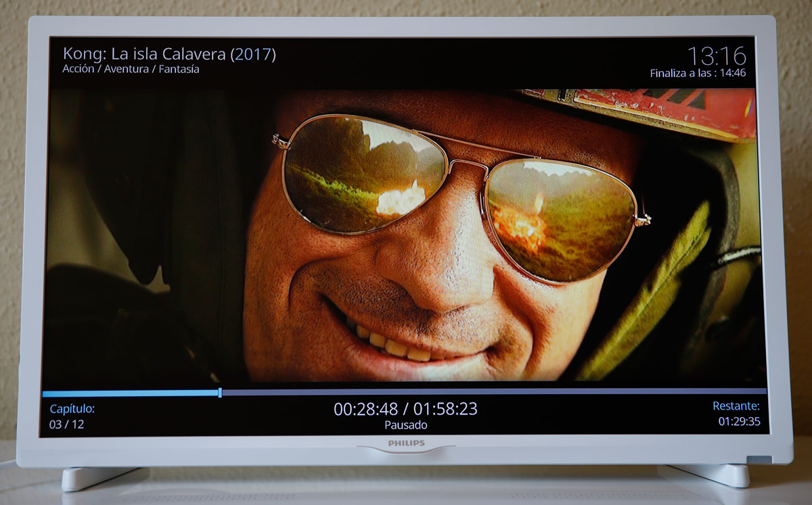
Task: Click the remaining time '01:29:35'
Action: coord(739,421)
